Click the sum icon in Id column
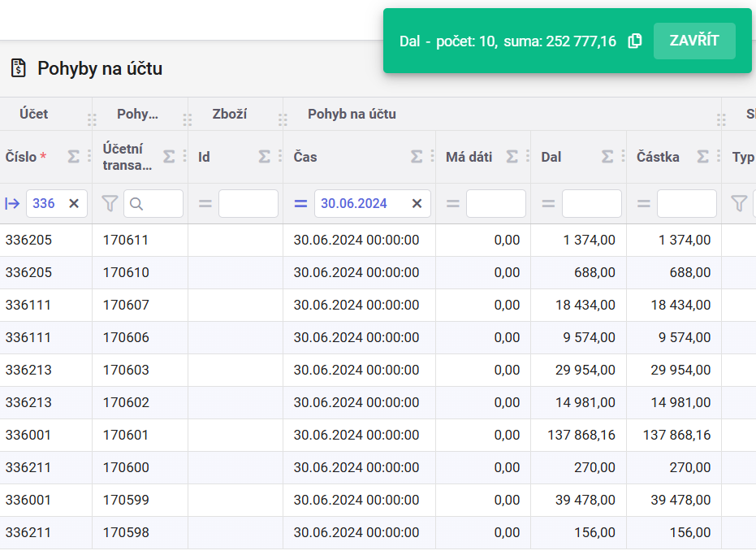 tap(264, 156)
